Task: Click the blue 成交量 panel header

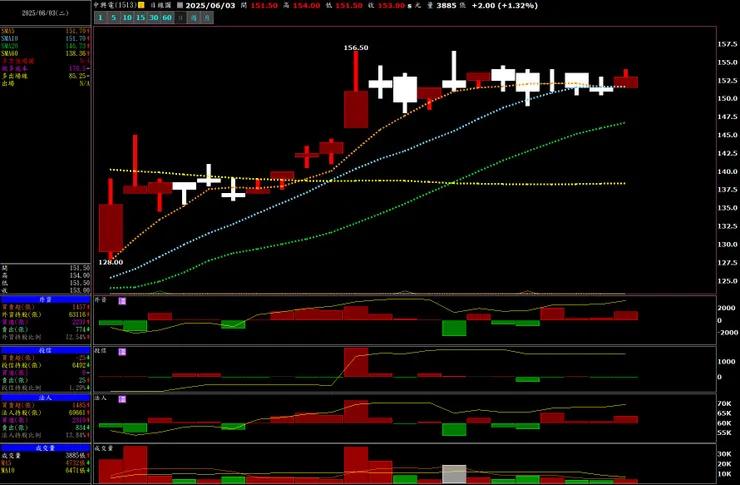Action: 45,448
